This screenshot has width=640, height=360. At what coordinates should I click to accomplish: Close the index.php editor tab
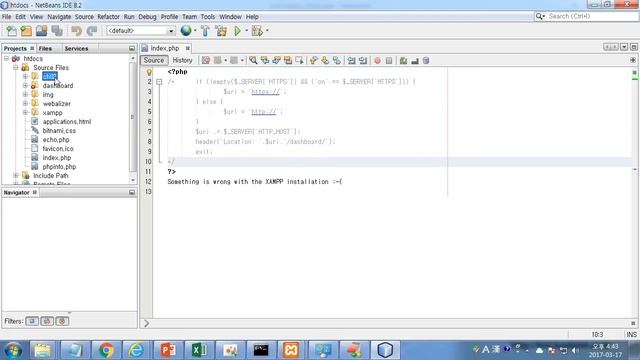(x=188, y=48)
